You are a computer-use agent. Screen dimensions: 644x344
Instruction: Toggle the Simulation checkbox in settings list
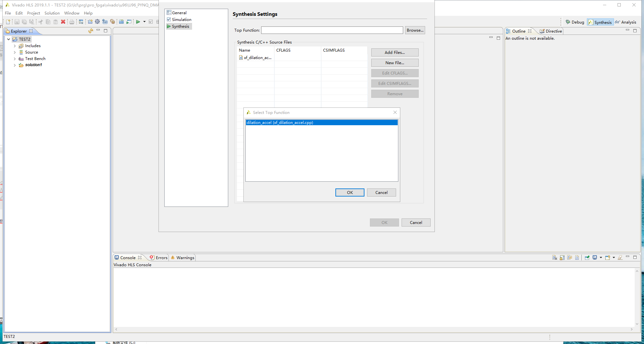[x=169, y=19]
